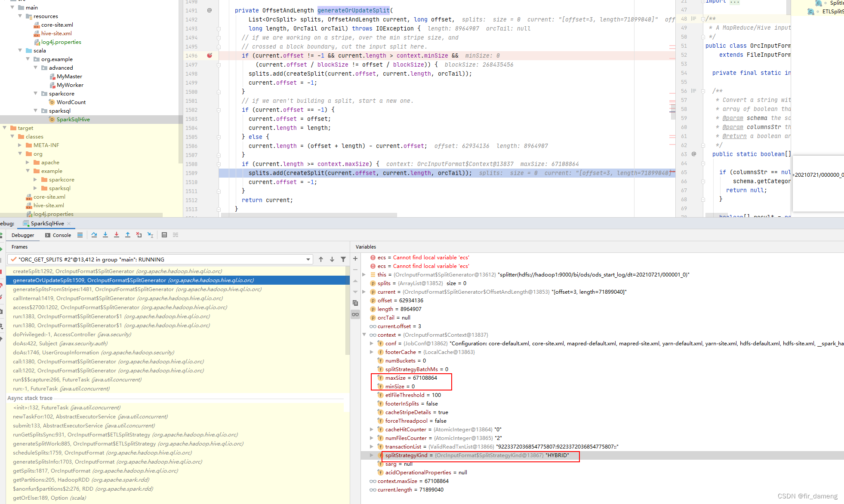
Task: Select MyMaster in project tree
Action: (69, 76)
